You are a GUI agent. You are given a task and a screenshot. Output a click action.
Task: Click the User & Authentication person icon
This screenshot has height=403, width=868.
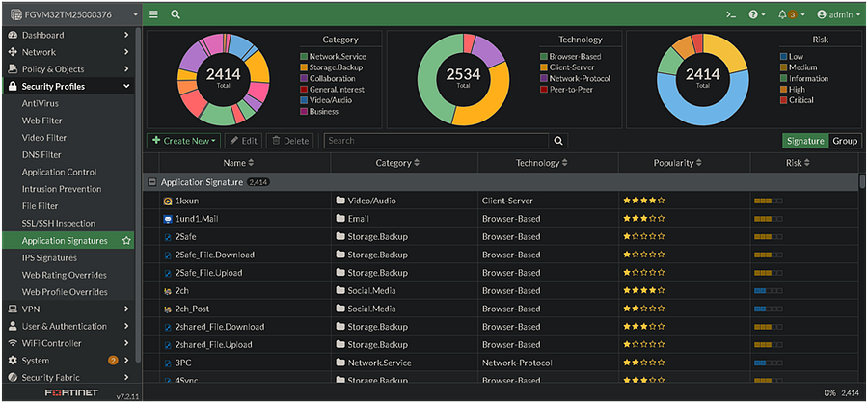coord(13,326)
